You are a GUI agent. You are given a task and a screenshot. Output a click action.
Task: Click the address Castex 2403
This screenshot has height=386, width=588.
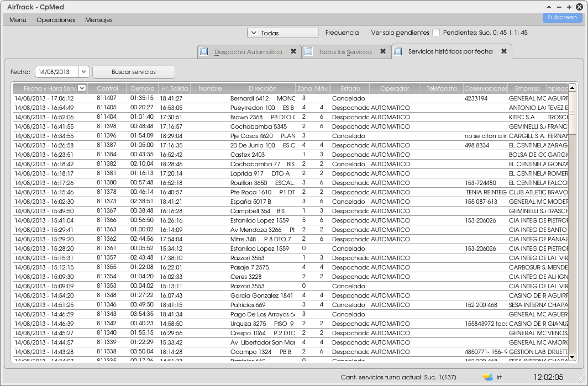point(248,155)
